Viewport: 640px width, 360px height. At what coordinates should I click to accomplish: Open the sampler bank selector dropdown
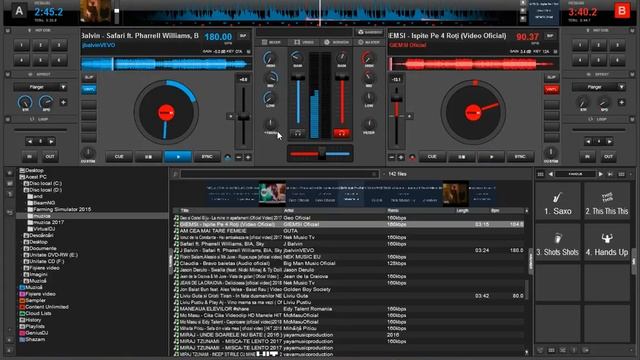coord(576,174)
